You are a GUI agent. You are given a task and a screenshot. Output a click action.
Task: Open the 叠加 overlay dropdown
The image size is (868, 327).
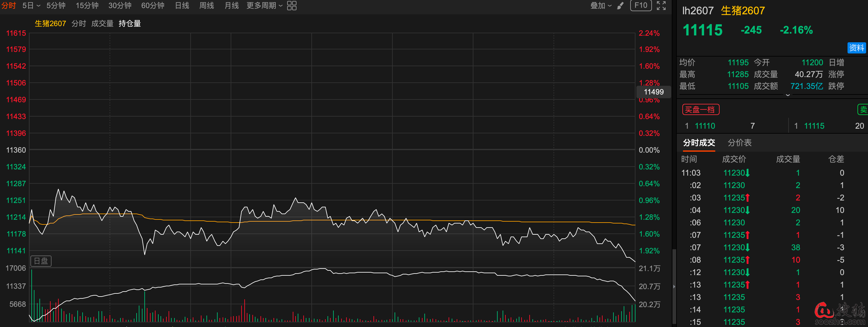(x=600, y=6)
